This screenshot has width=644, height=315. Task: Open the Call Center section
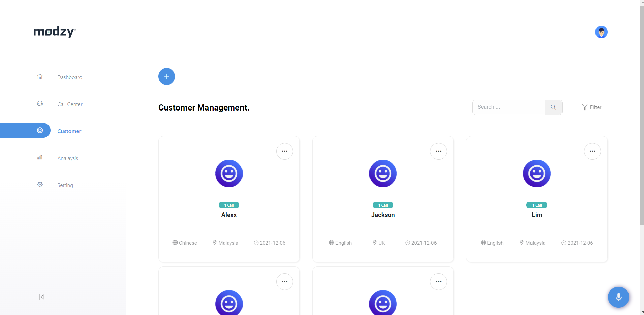70,104
